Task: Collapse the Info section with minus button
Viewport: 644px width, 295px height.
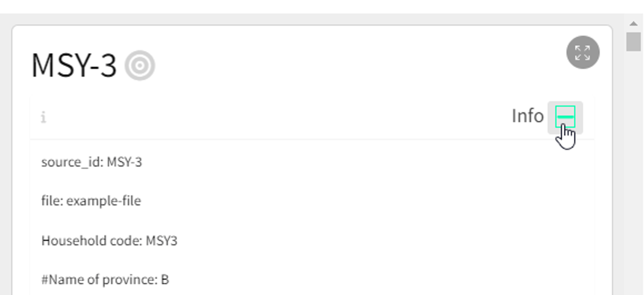Action: click(x=565, y=117)
